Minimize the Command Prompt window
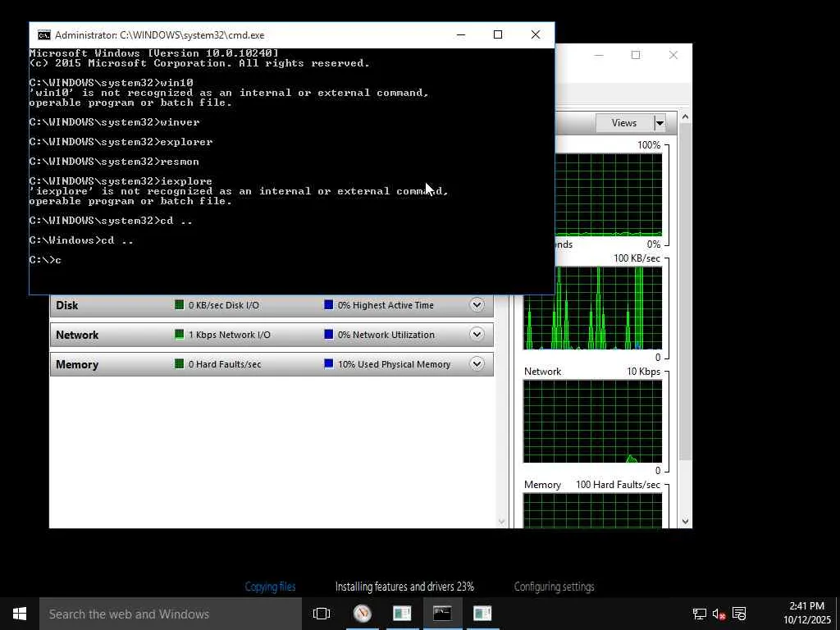 pyautogui.click(x=461, y=34)
